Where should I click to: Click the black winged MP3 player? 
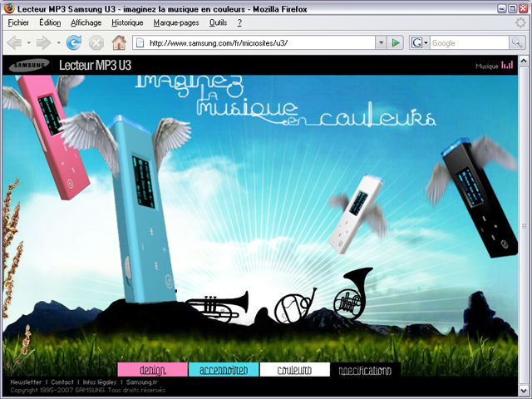click(480, 199)
